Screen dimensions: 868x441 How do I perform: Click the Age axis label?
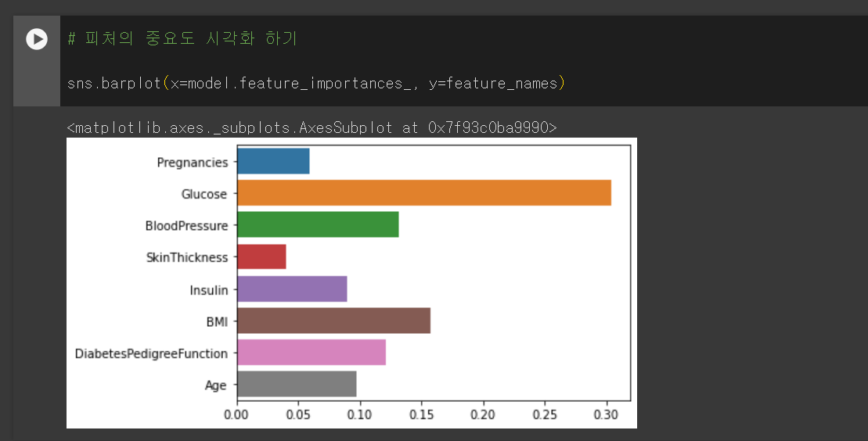click(216, 385)
